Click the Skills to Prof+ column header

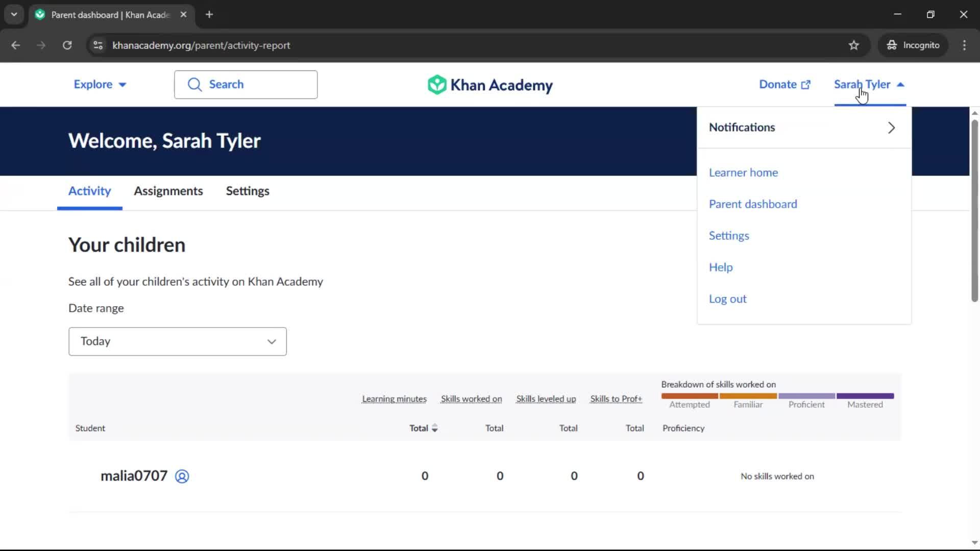click(x=616, y=399)
